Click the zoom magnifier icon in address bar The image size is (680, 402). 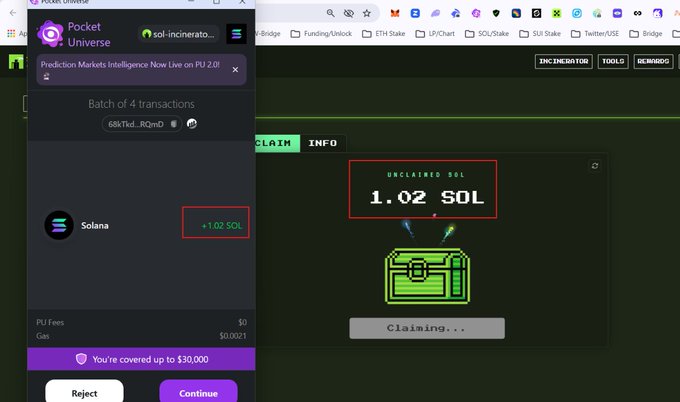[x=330, y=13]
